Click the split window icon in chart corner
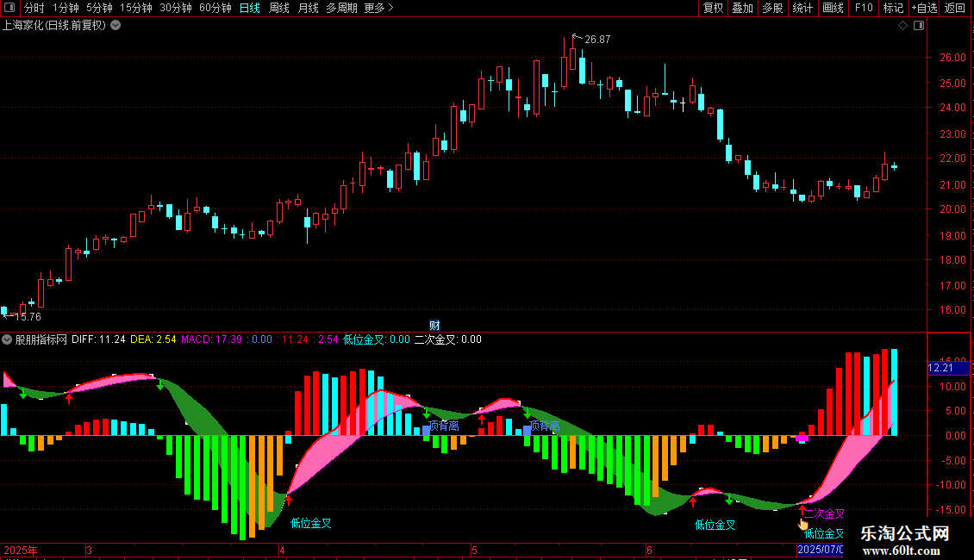This screenshot has width=974, height=560. pos(919,26)
